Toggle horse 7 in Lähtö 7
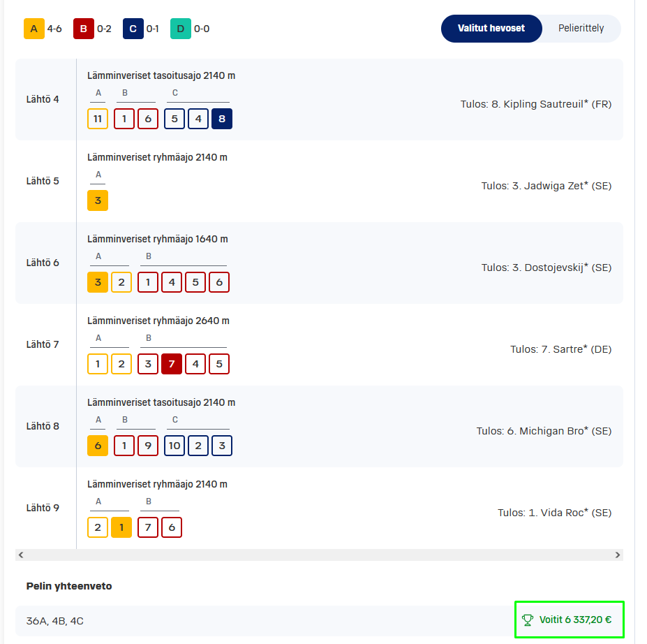Image resolution: width=647 pixels, height=644 pixels. click(172, 364)
